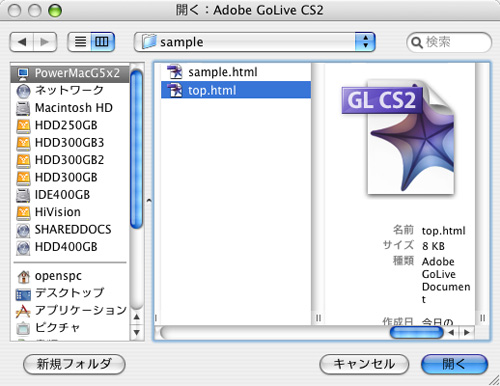This screenshot has height=386, width=500.
Task: Navigate back to previous folder
Action: tap(22, 42)
